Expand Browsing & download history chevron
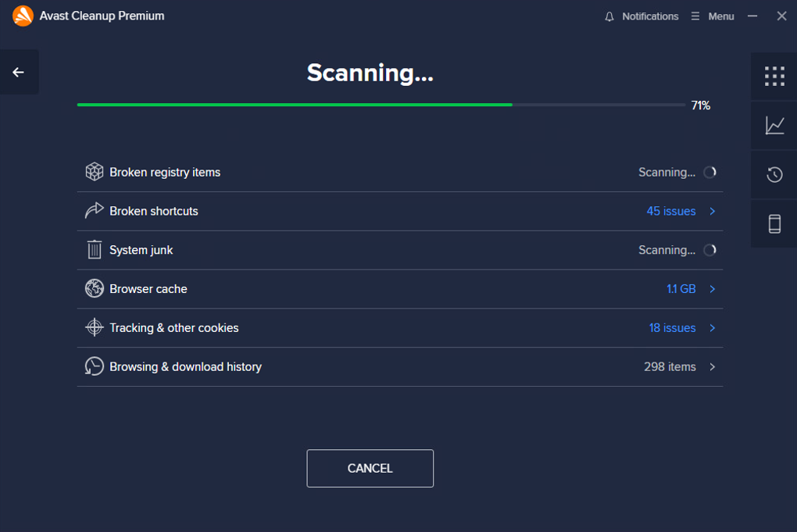The height and width of the screenshot is (532, 797). tap(712, 367)
